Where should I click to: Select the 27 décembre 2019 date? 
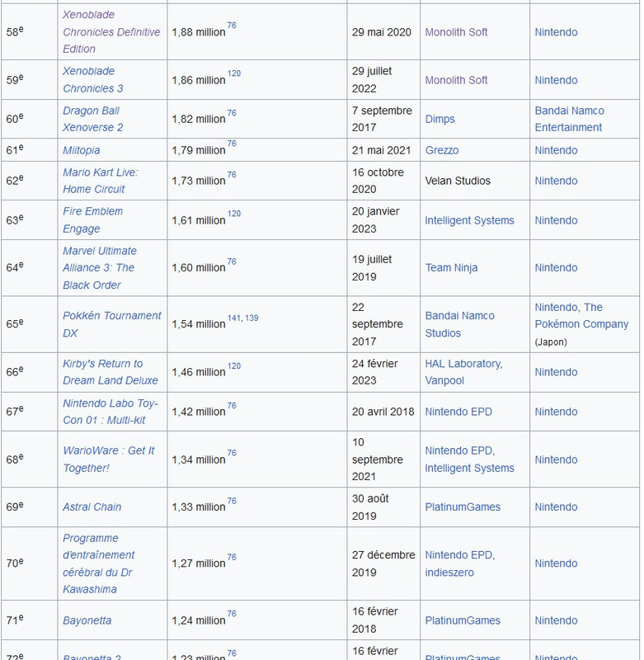click(x=383, y=563)
